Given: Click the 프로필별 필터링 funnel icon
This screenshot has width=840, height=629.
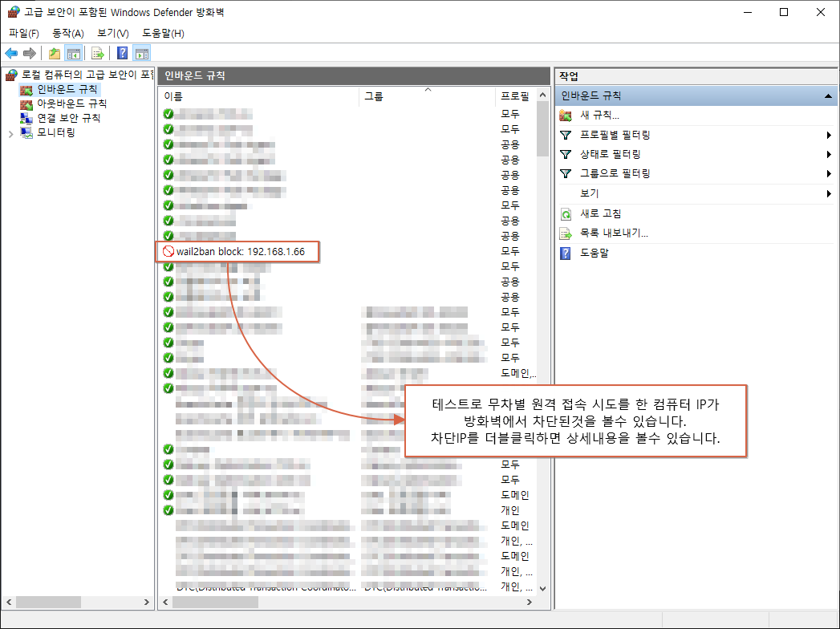Looking at the screenshot, I should (566, 135).
